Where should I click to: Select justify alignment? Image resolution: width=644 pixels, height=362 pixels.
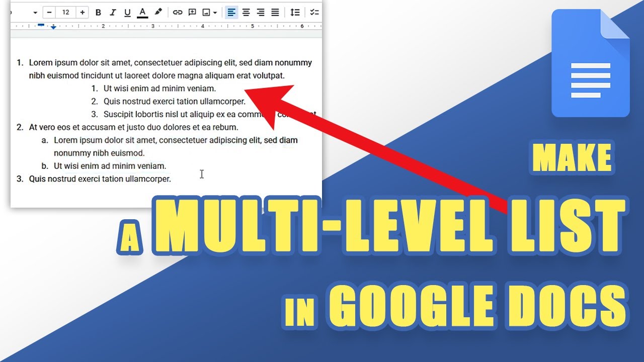[275, 13]
